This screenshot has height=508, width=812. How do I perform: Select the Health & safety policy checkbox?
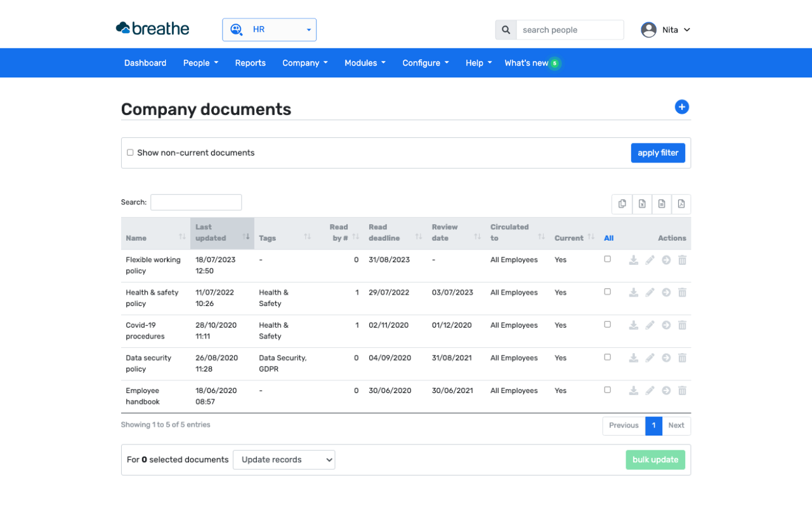pyautogui.click(x=608, y=292)
